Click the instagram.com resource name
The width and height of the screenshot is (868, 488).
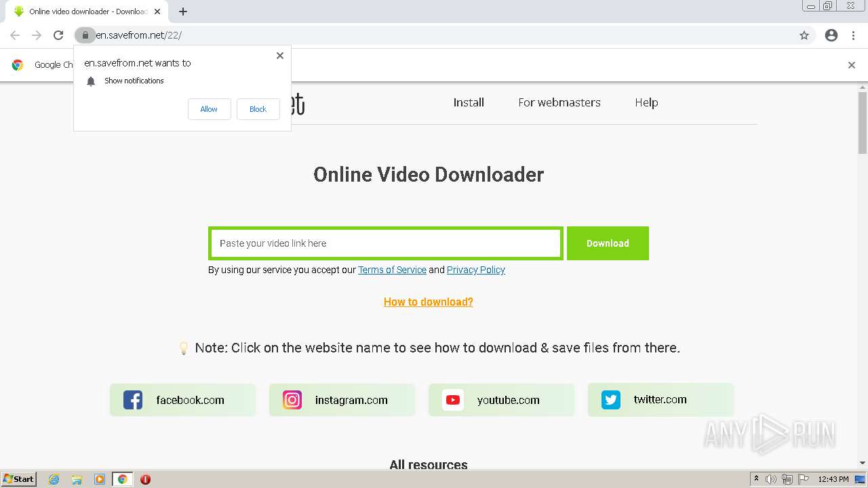point(351,400)
